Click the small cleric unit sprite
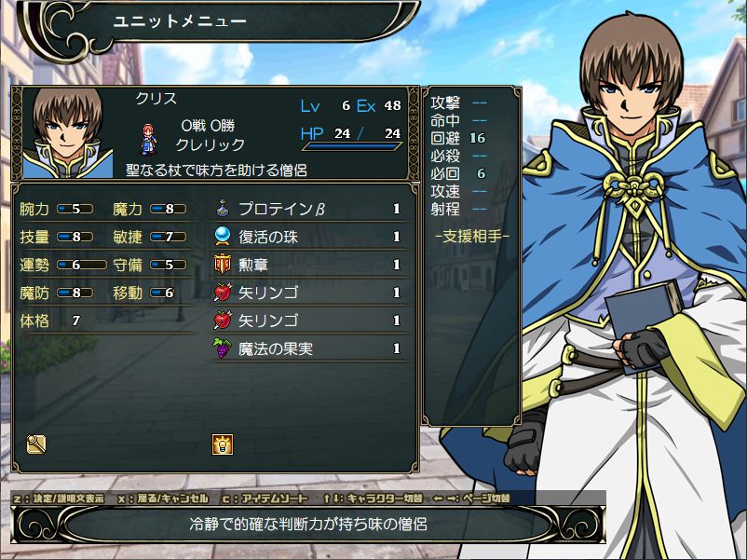The height and width of the screenshot is (560, 747). click(x=149, y=139)
